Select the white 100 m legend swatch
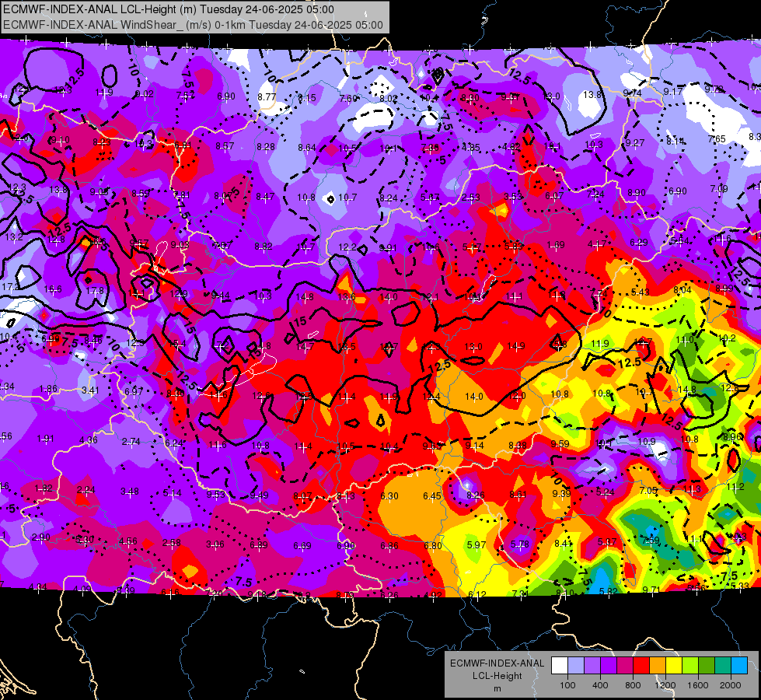The image size is (761, 700). pos(560,666)
